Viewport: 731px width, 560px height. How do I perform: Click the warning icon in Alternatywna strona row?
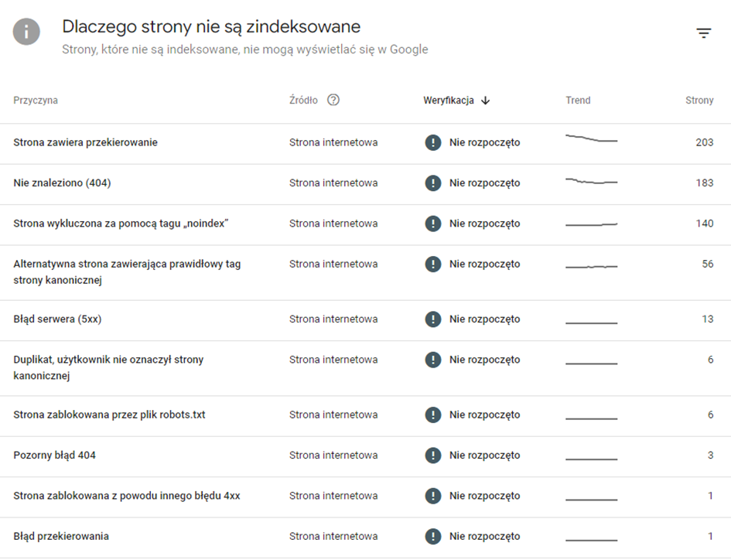point(433,264)
